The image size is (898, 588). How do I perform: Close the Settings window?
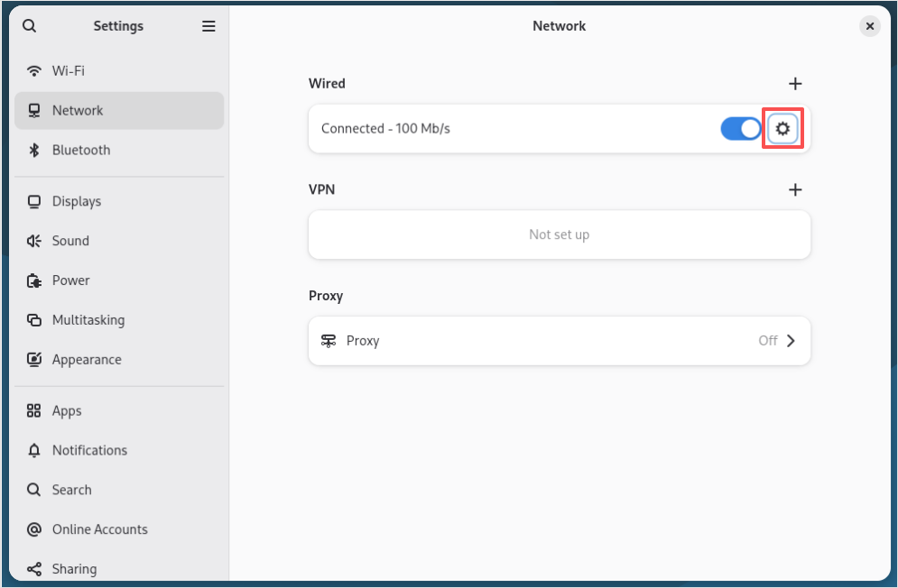click(870, 26)
